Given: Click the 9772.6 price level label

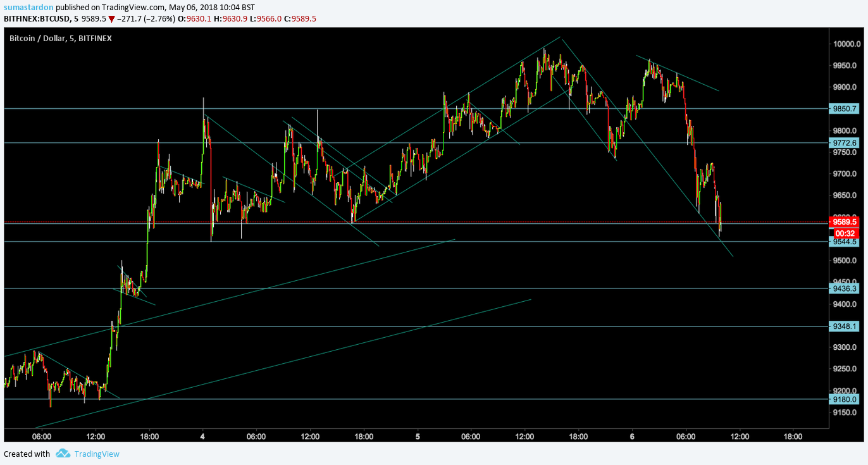Looking at the screenshot, I should pyautogui.click(x=845, y=143).
